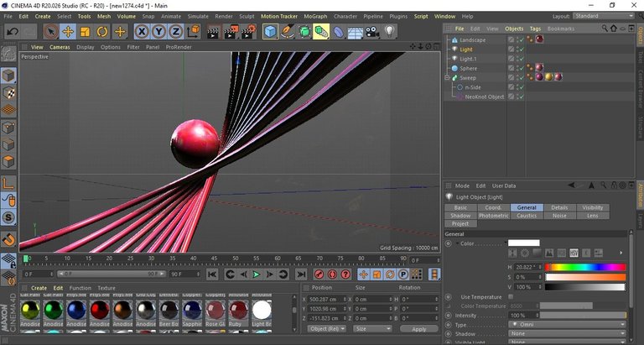Viewport: 644px width, 345px height.
Task: Open the Deformer objects icon
Action: [x=339, y=32]
